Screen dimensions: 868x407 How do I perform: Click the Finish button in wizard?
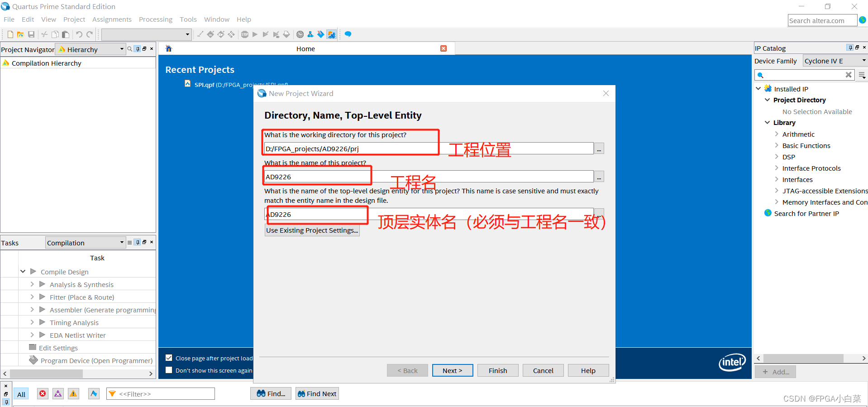click(498, 370)
